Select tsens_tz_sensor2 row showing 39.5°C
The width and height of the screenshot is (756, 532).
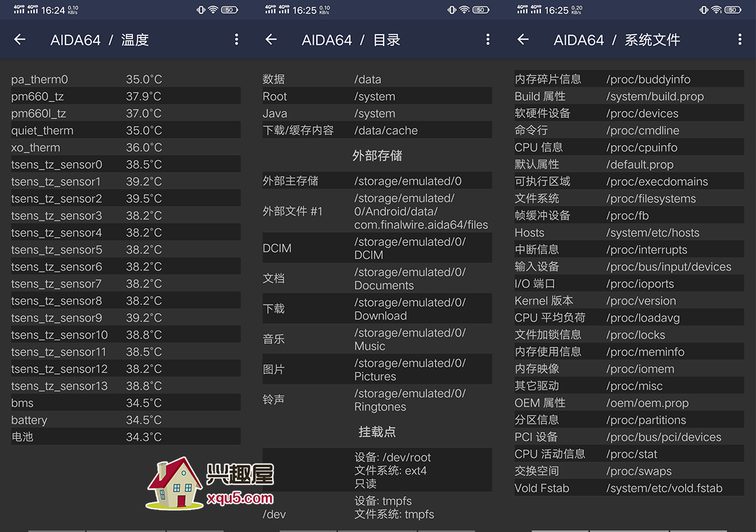[x=126, y=198]
